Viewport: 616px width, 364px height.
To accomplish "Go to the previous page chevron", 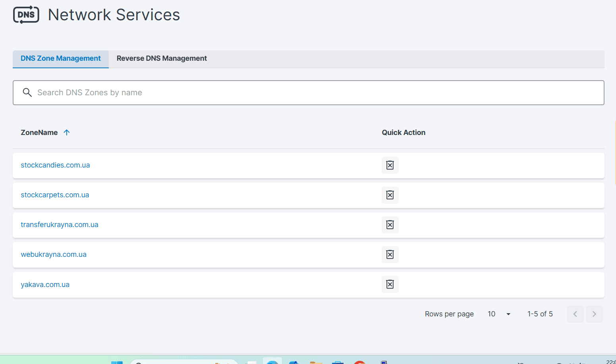I will [x=575, y=314].
